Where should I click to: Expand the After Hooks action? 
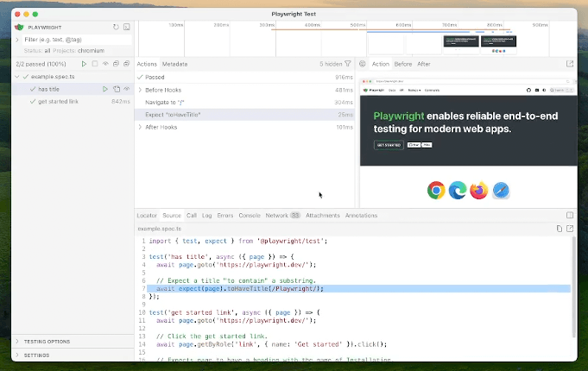click(141, 127)
